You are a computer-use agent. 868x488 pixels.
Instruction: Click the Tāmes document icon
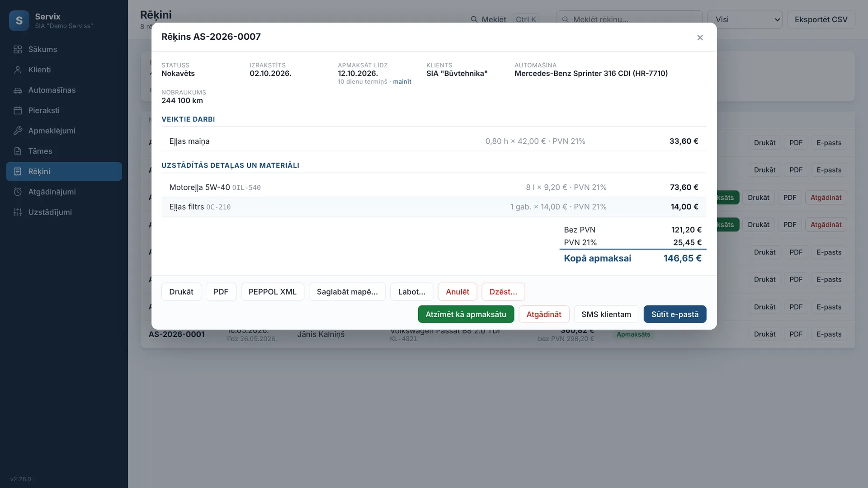point(18,151)
